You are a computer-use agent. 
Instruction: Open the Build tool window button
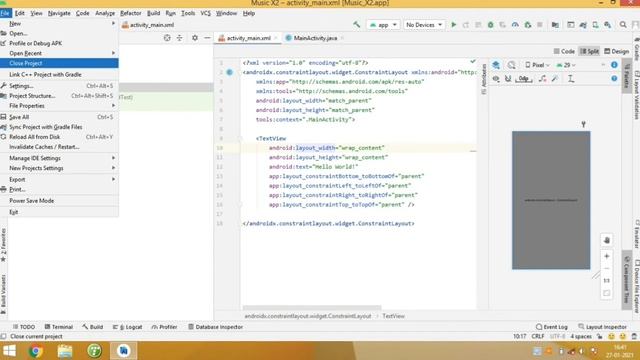coord(93,327)
